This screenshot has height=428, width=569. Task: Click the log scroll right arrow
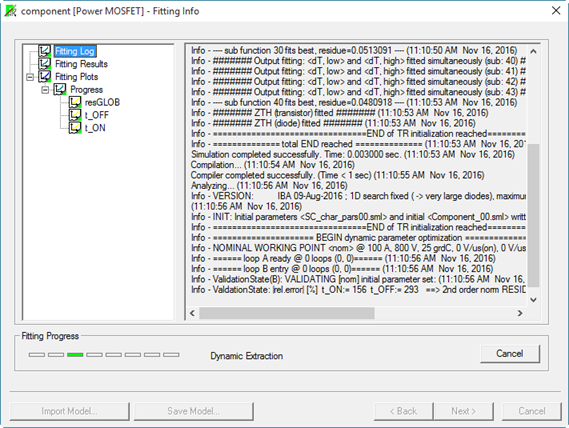coord(520,313)
